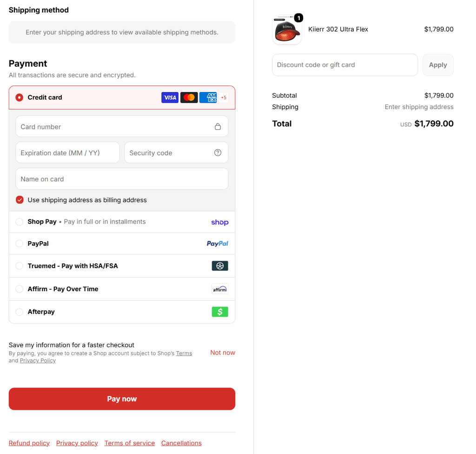Click the Affirm logo
This screenshot has width=476, height=454.
click(220, 289)
